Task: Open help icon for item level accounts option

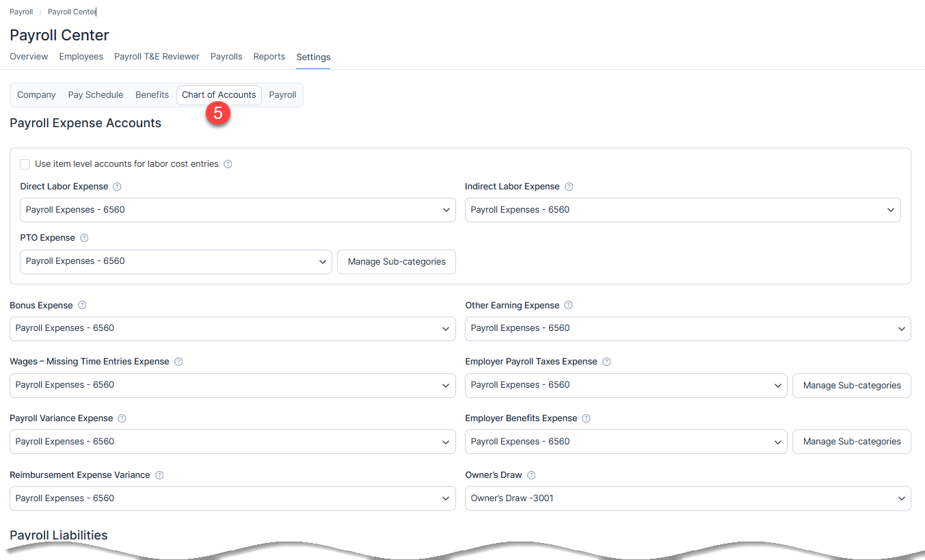Action: coord(228,164)
